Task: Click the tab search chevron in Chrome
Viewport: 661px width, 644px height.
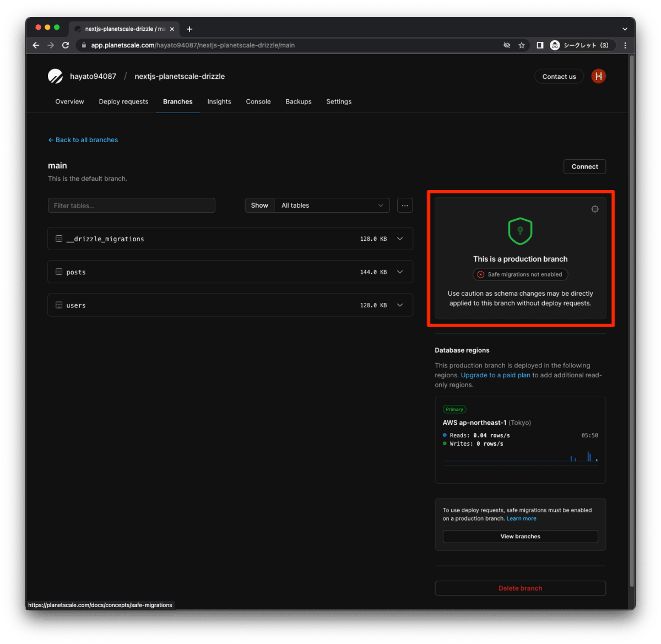Action: (x=625, y=29)
